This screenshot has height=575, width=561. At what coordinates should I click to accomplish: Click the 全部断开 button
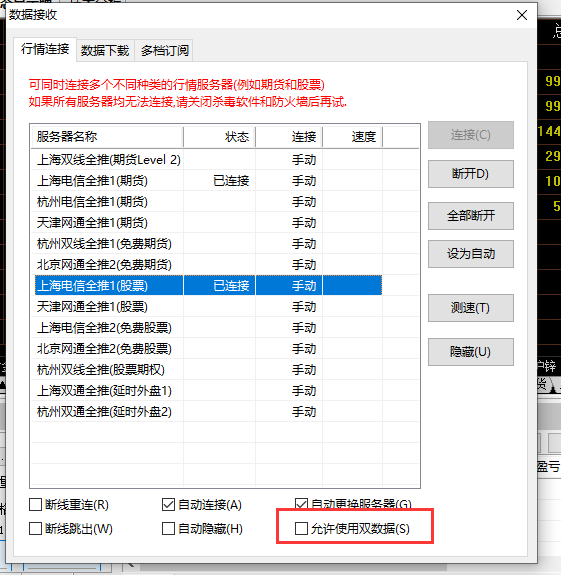(x=470, y=216)
